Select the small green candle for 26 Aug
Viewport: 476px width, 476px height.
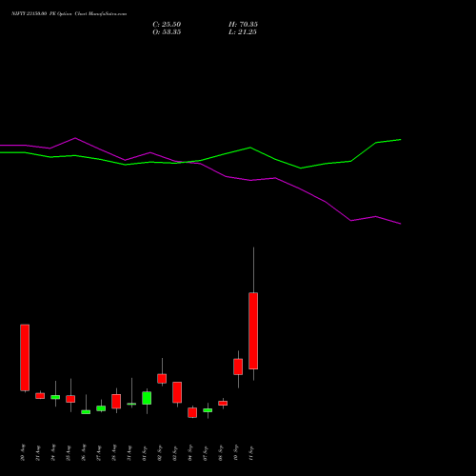point(86,412)
